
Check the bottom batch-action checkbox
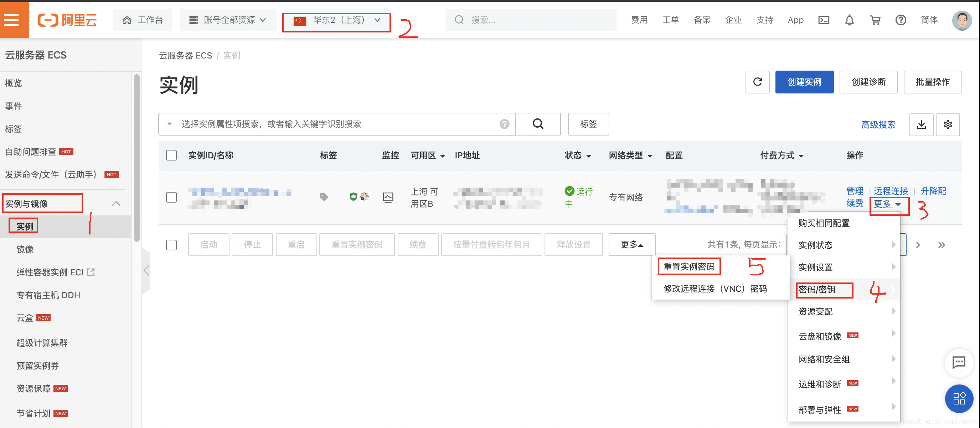click(171, 245)
